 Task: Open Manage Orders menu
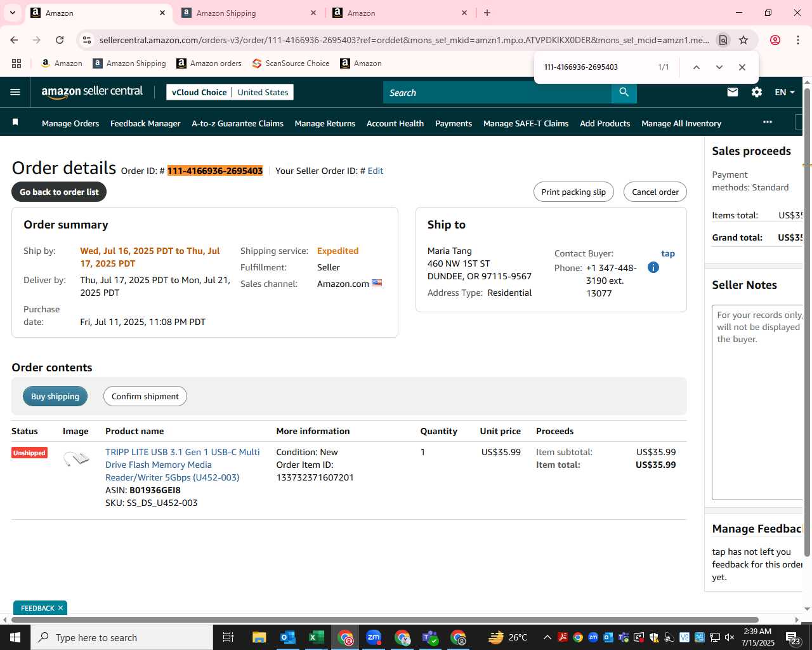[x=70, y=123]
